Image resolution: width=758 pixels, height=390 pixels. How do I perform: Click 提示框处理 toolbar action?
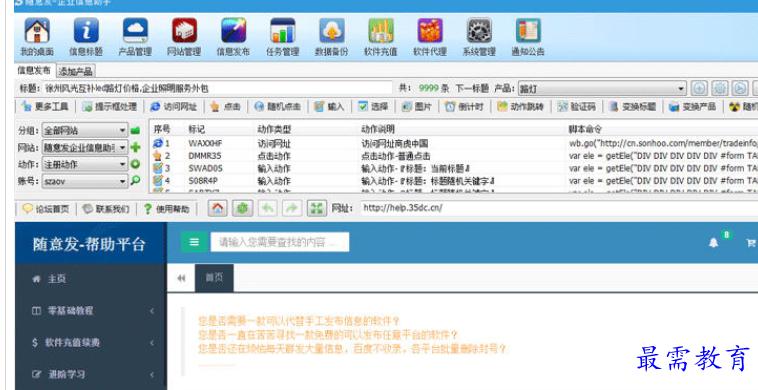(110, 106)
